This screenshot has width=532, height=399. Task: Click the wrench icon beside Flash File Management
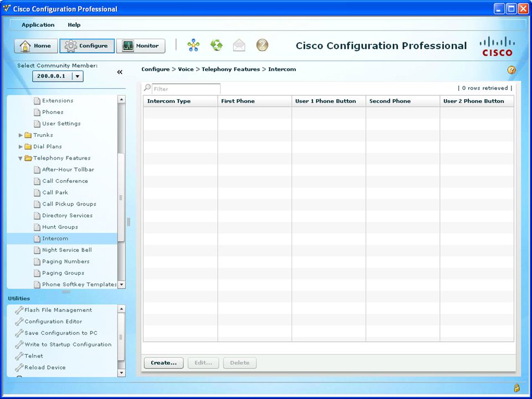click(19, 310)
